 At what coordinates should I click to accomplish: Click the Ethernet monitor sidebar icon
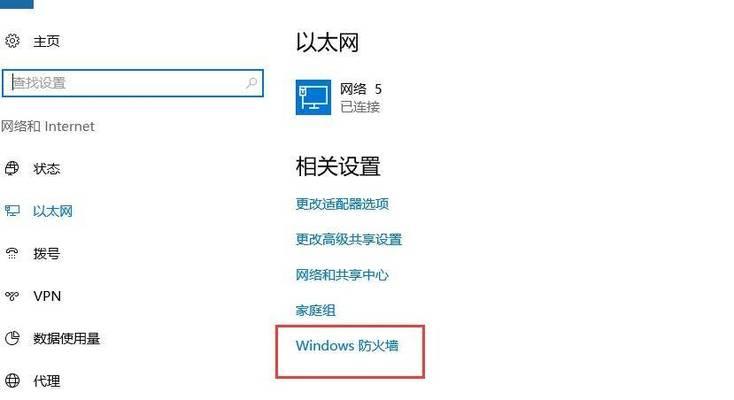[x=12, y=211]
